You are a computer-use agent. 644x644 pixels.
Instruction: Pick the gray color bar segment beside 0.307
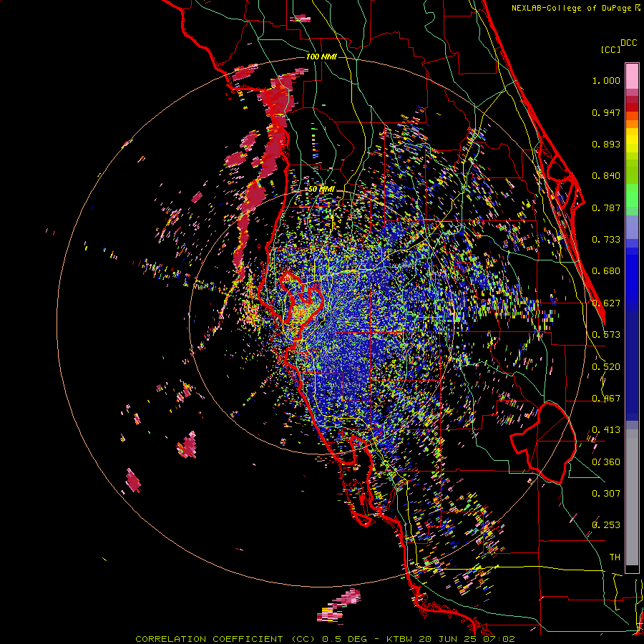coord(632,497)
